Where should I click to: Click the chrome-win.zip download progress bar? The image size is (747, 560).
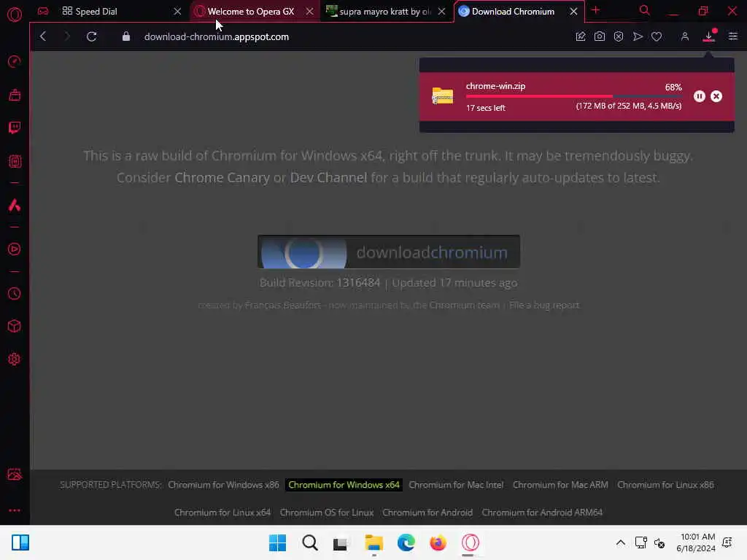pos(573,96)
